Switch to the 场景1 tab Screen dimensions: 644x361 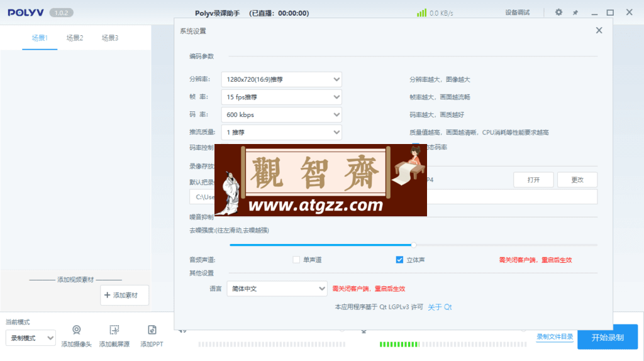point(40,38)
